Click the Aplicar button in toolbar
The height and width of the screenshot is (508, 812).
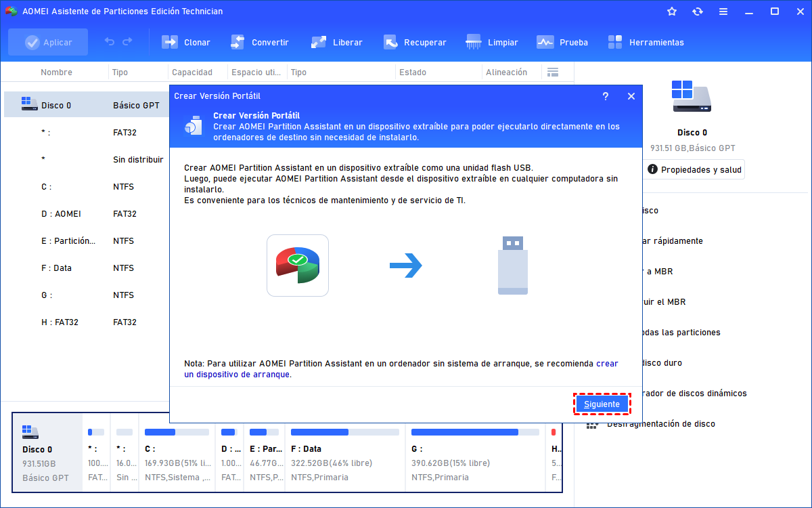(48, 42)
